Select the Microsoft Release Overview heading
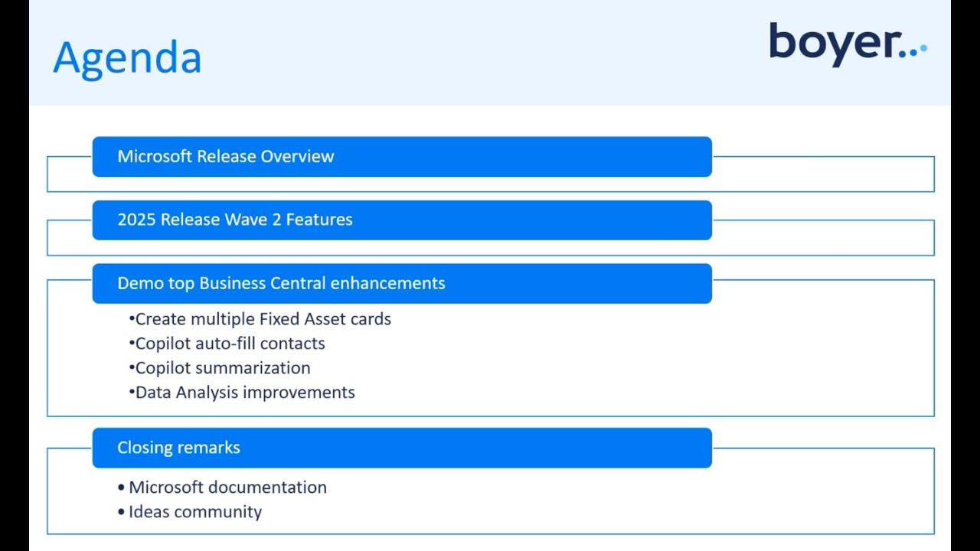Viewport: 980px width, 551px height. [x=402, y=157]
